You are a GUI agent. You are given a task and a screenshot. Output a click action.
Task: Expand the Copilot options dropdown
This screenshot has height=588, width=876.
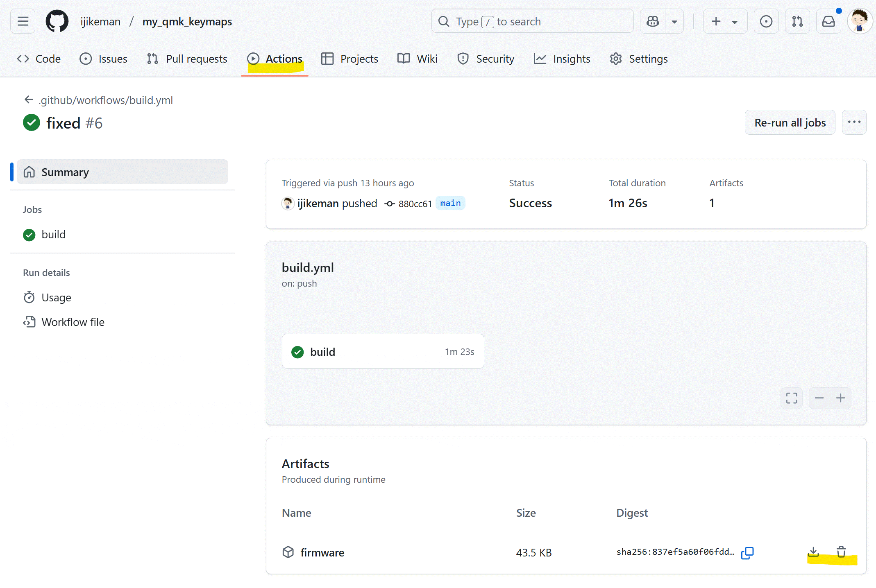point(674,21)
